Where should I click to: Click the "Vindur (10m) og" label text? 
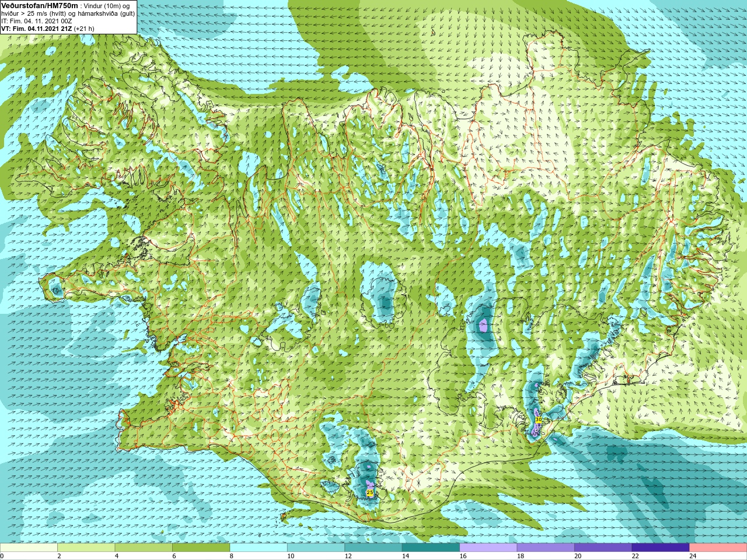pyautogui.click(x=107, y=5)
